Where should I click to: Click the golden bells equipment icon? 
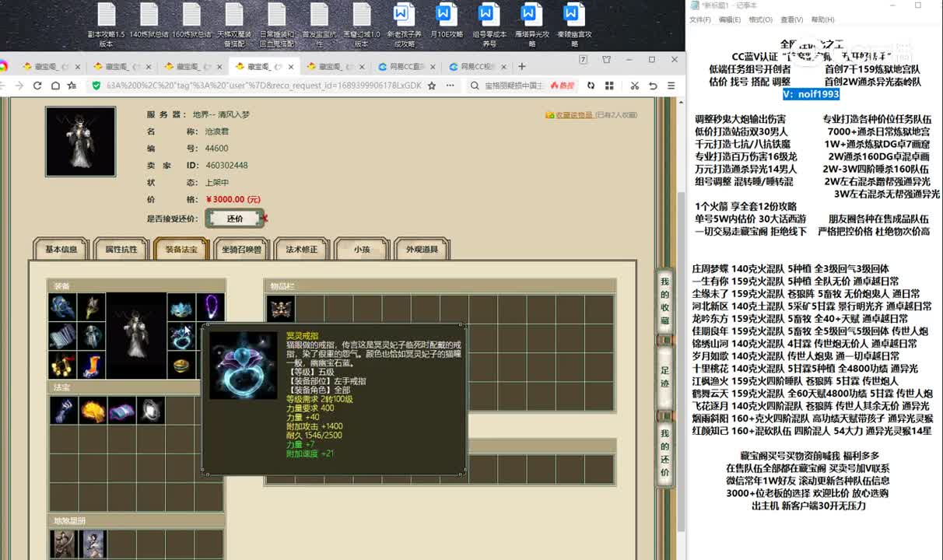(62, 366)
